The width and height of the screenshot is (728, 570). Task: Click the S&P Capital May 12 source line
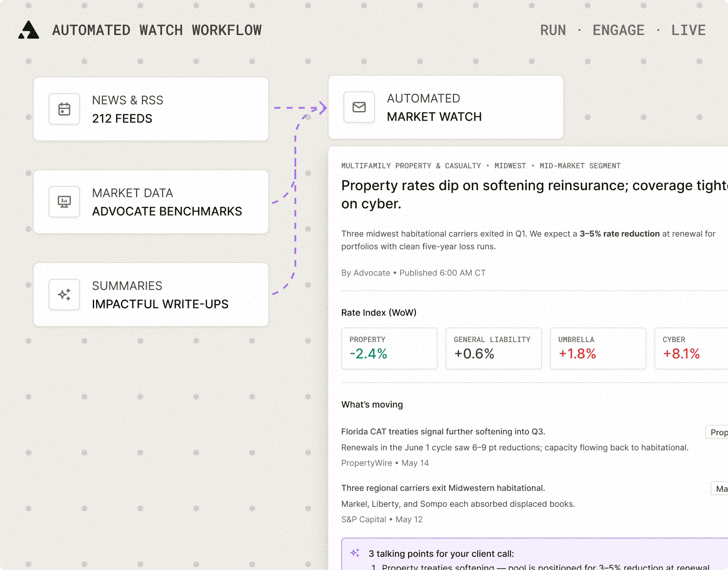382,520
